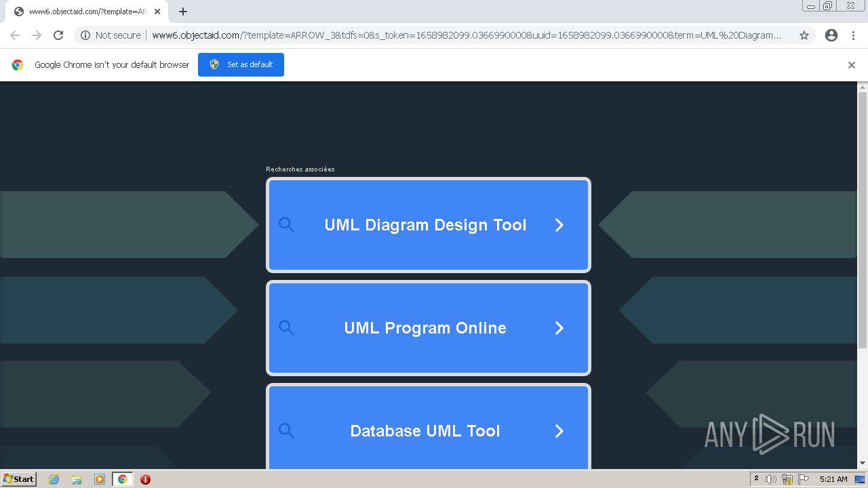The width and height of the screenshot is (868, 488).
Task: Open the UML Program Online link
Action: pyautogui.click(x=429, y=328)
